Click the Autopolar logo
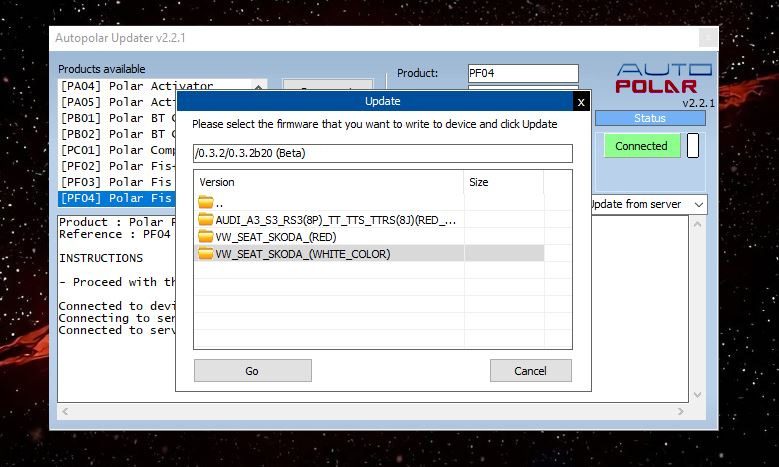Viewport: 779px width, 467px height. (x=664, y=78)
